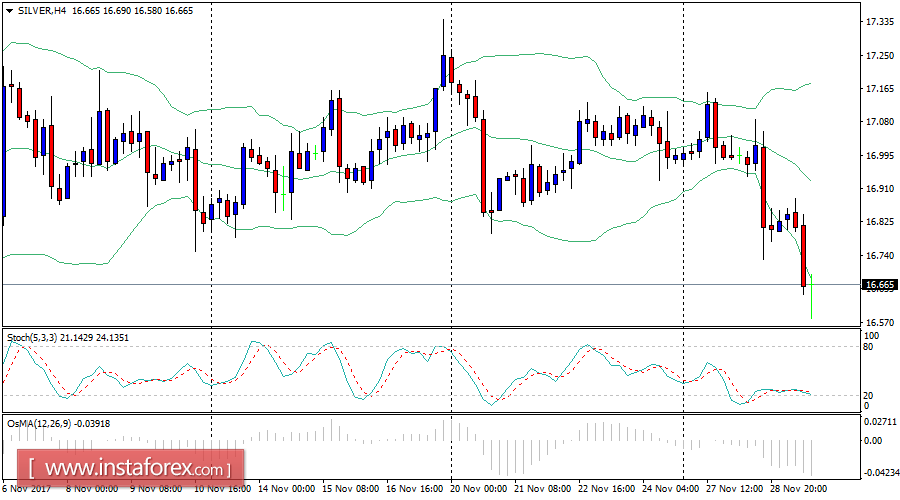Click the 17.080 price scale value
The height and width of the screenshot is (500, 900).
[880, 122]
